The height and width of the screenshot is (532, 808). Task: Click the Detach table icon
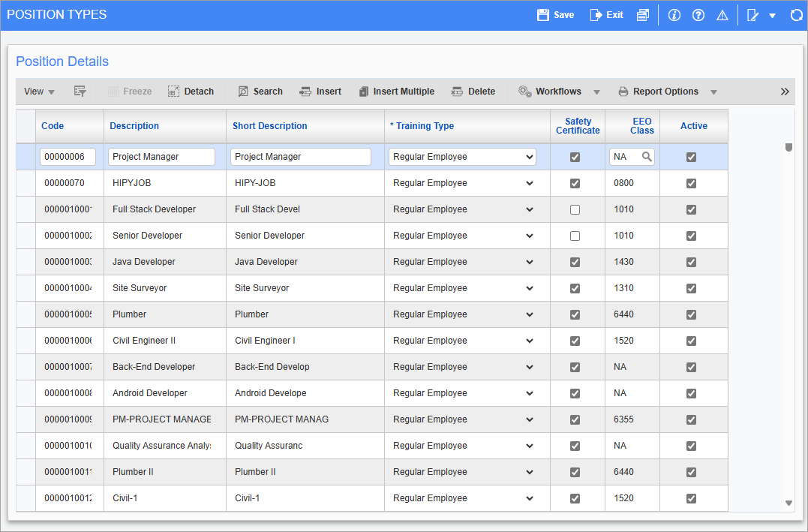tap(173, 92)
